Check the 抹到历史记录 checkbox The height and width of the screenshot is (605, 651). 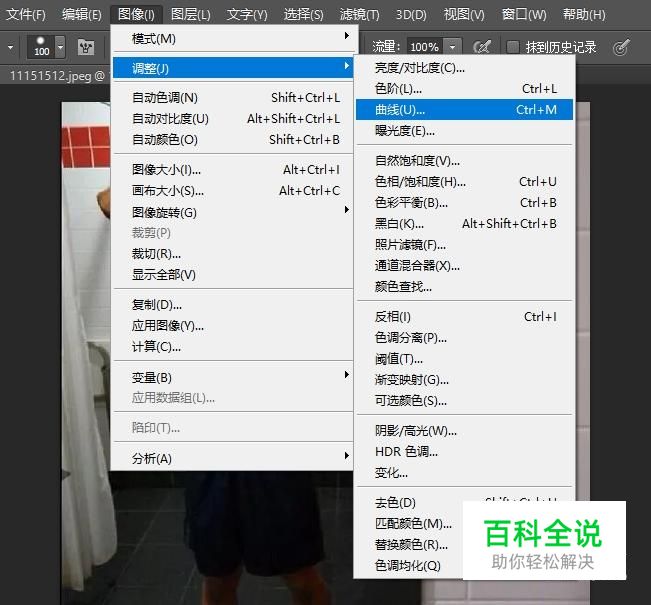pyautogui.click(x=513, y=47)
